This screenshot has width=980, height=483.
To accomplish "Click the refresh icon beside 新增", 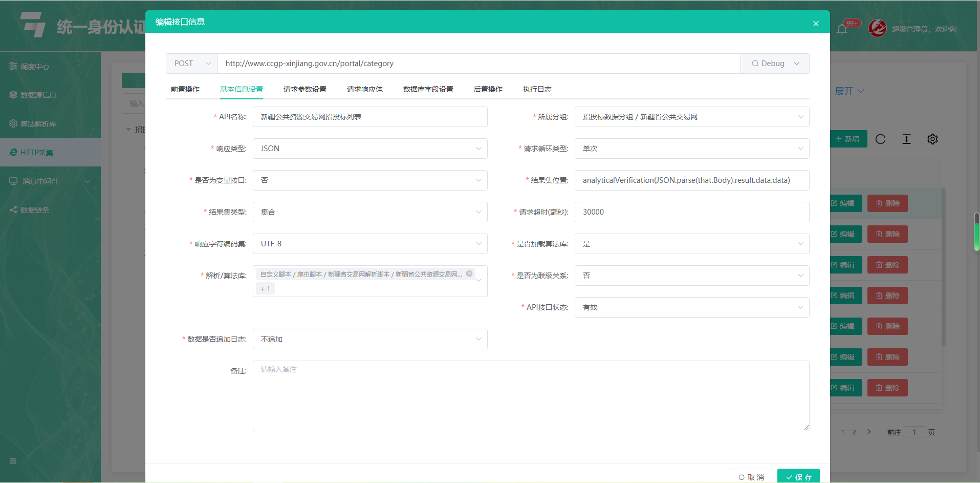I will [880, 139].
